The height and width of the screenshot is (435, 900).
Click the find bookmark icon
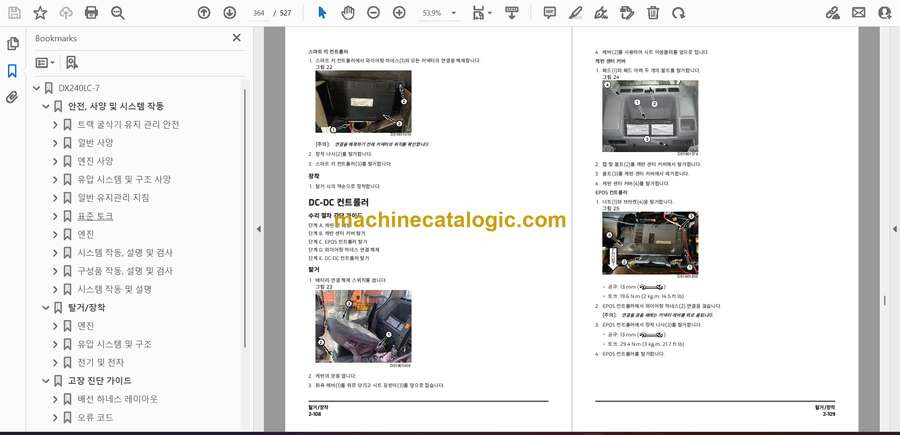click(72, 63)
